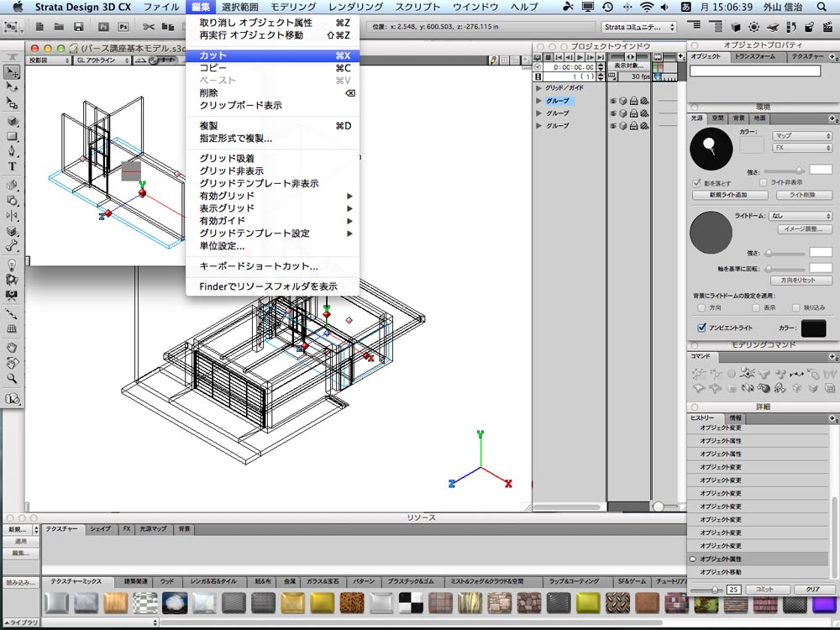Adjust the light 強さ slider handle
Screen dimensions: 840x630
800,171
